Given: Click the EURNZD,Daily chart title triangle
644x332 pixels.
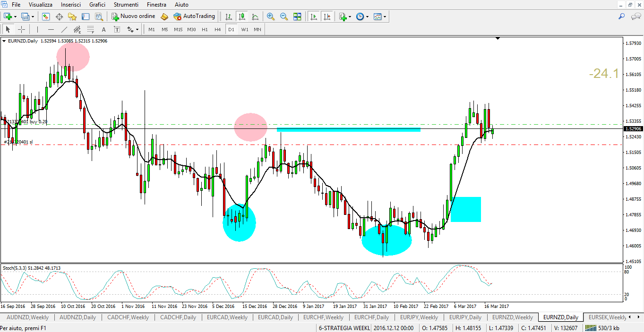Looking at the screenshot, I should tap(5, 41).
